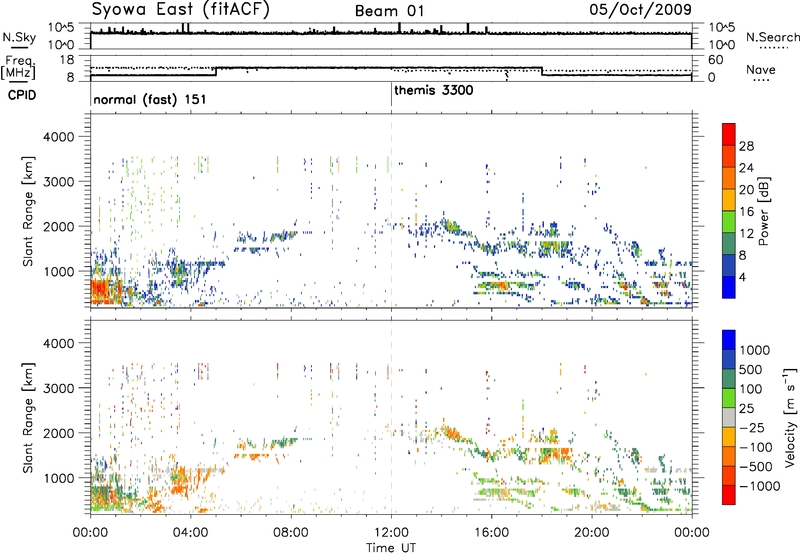Screen dimensions: 800x554
Task: Click the 'Slant Range [km]' label of power panel
Action: 28,211
